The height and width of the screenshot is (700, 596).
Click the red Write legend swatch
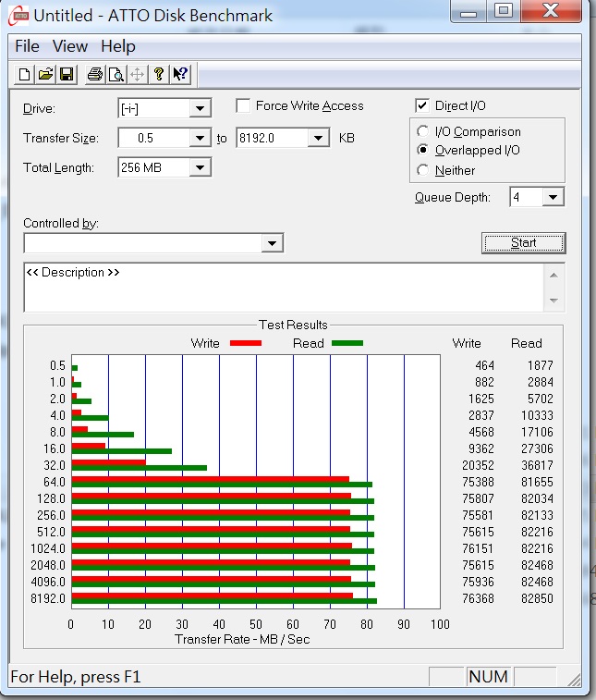coord(246,343)
